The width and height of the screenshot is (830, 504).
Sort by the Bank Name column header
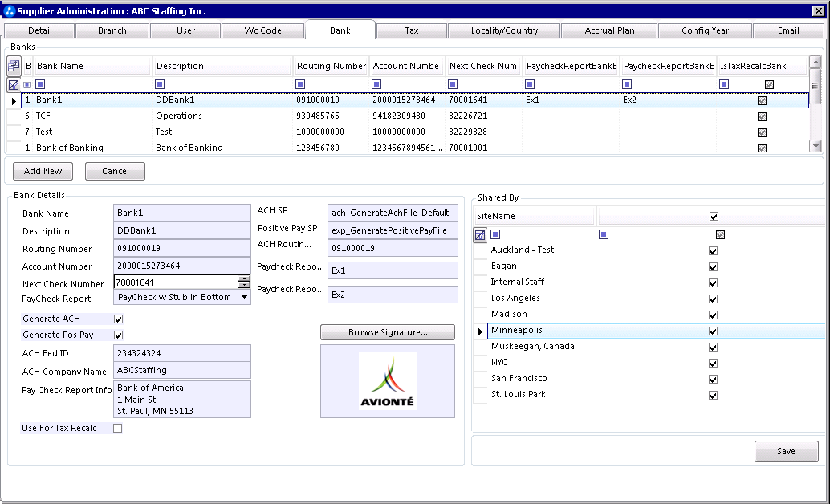point(93,66)
